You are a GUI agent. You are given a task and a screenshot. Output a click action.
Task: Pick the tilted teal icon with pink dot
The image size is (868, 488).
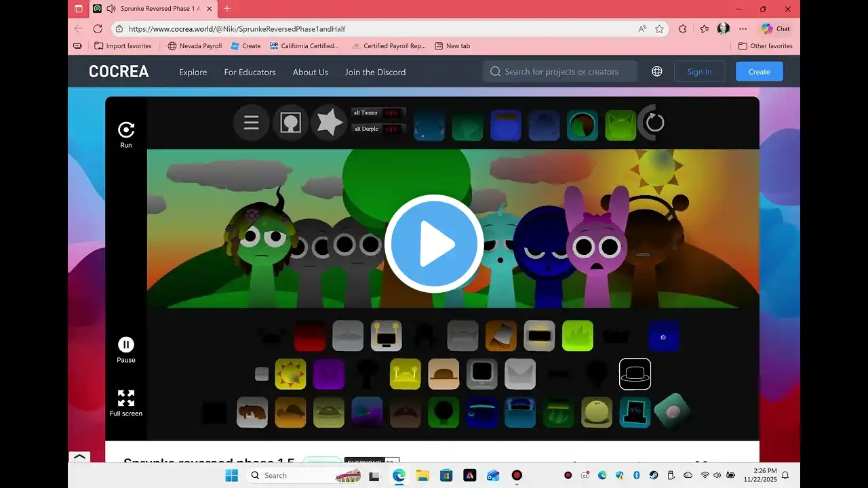[x=673, y=411]
